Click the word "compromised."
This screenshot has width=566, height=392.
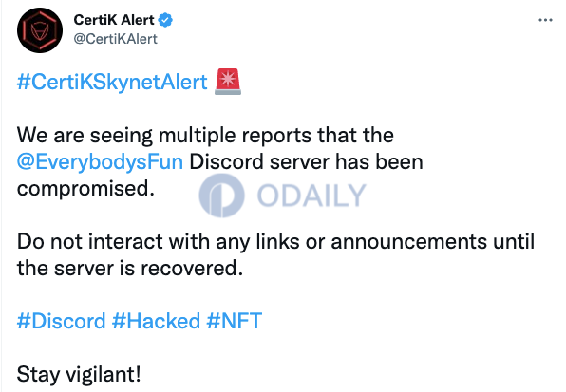coord(85,189)
